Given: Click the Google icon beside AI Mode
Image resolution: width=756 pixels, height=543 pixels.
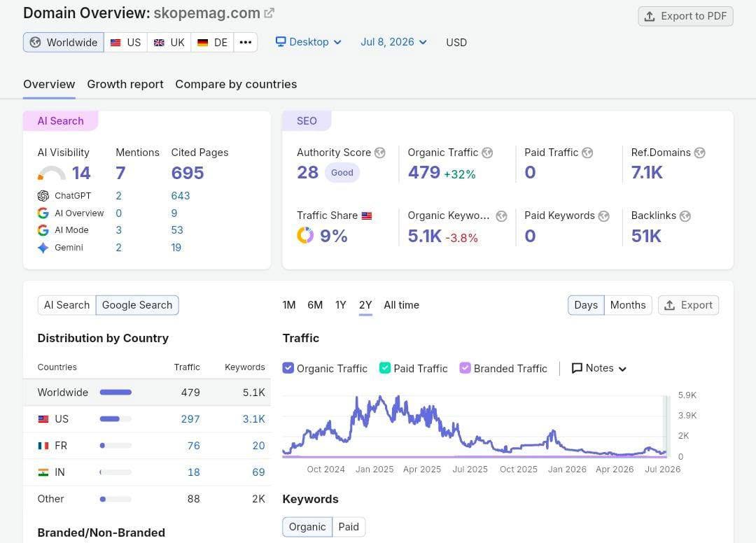Looking at the screenshot, I should coord(43,230).
